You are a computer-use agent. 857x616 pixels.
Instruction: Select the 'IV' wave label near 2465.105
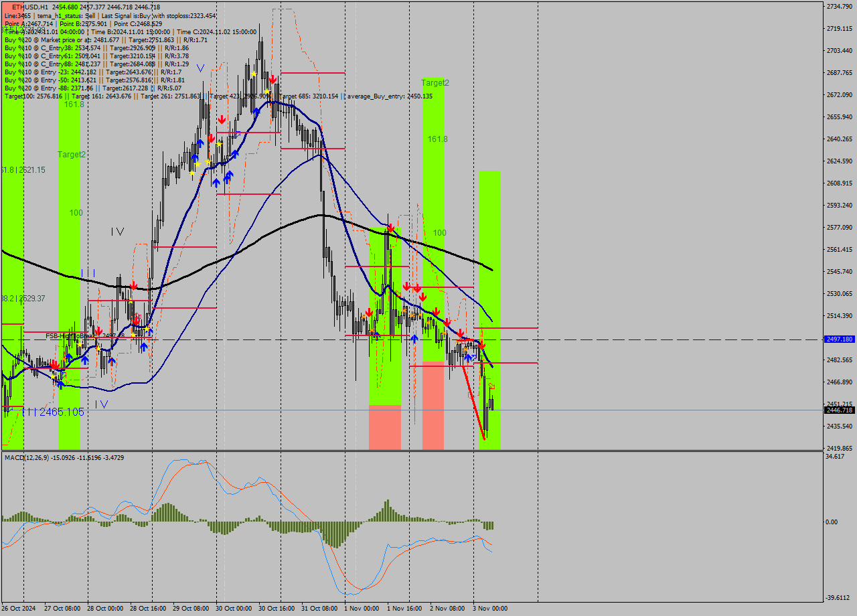tap(100, 403)
